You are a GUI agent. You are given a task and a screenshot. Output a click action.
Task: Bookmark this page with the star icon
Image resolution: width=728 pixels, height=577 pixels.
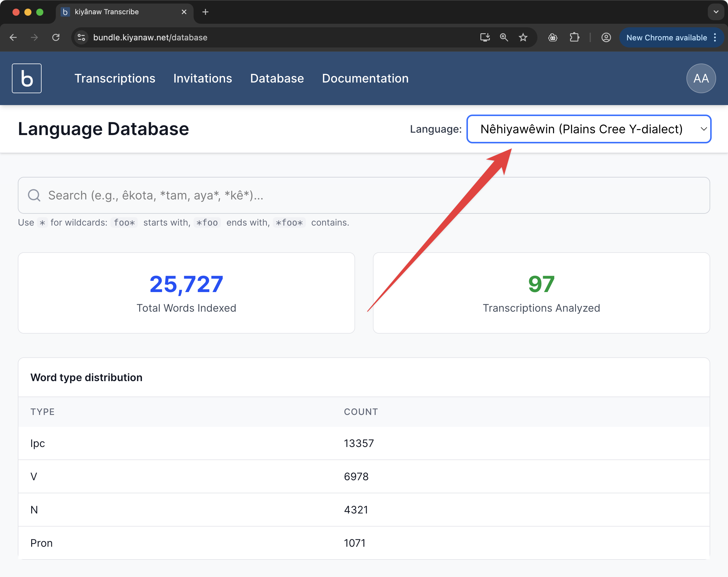tap(523, 37)
